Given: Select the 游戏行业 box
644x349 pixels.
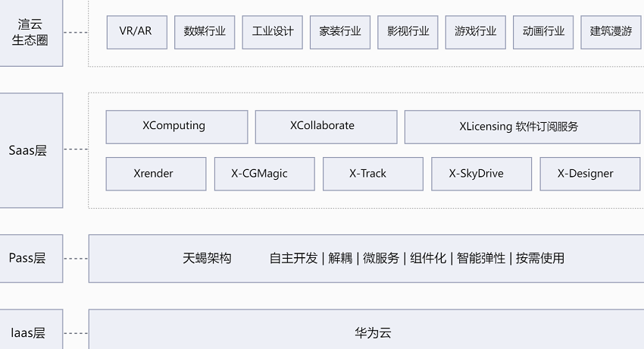Looking at the screenshot, I should (x=476, y=32).
